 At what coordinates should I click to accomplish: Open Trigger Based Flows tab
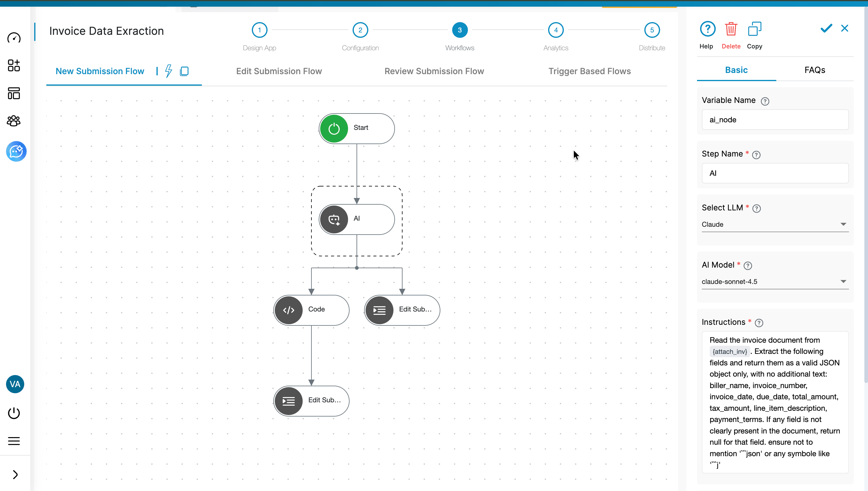click(x=589, y=71)
